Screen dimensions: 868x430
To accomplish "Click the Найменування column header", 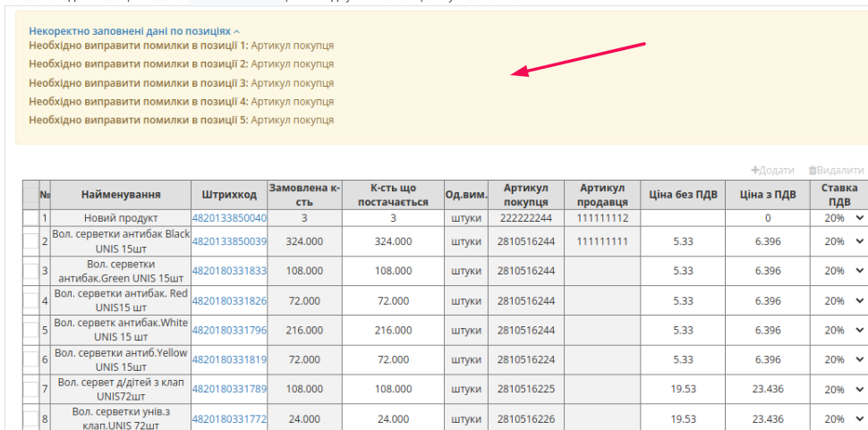I will coord(121,195).
